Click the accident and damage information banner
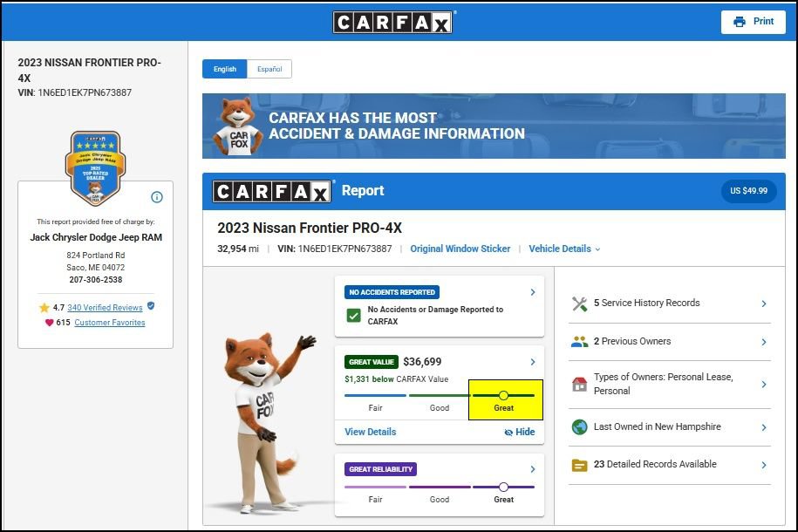Image resolution: width=798 pixels, height=532 pixels. pyautogui.click(x=494, y=126)
